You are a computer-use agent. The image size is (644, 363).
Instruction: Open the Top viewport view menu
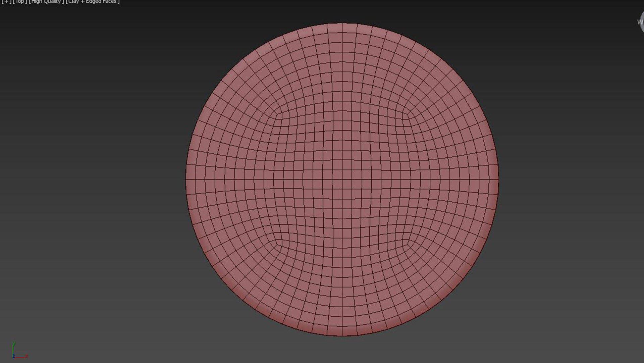coord(20,2)
